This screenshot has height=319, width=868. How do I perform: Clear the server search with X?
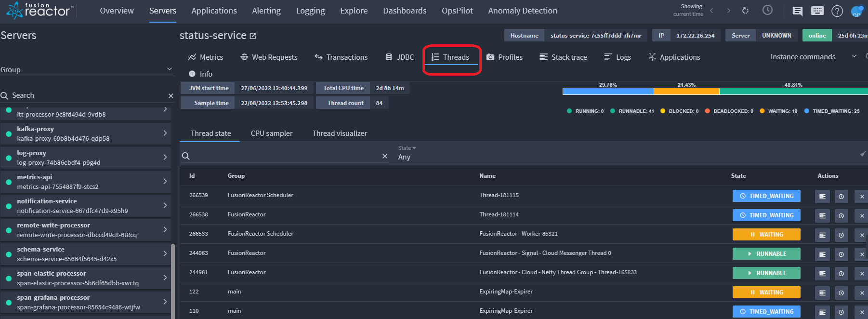(x=171, y=96)
